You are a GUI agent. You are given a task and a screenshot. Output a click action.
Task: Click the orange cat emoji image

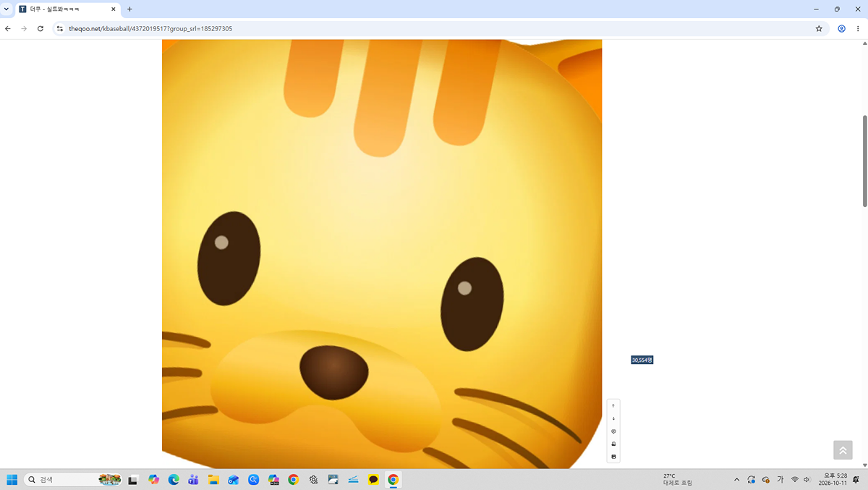coord(382,254)
